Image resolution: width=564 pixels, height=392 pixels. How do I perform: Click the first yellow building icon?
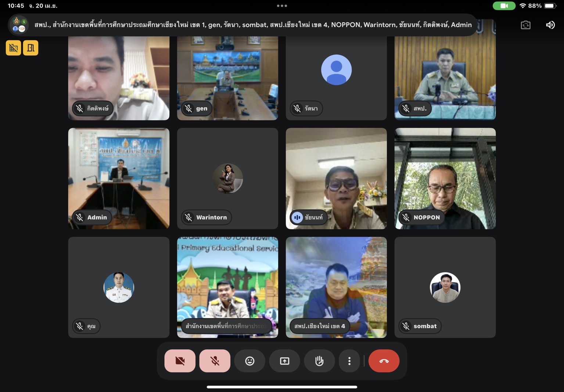13,48
